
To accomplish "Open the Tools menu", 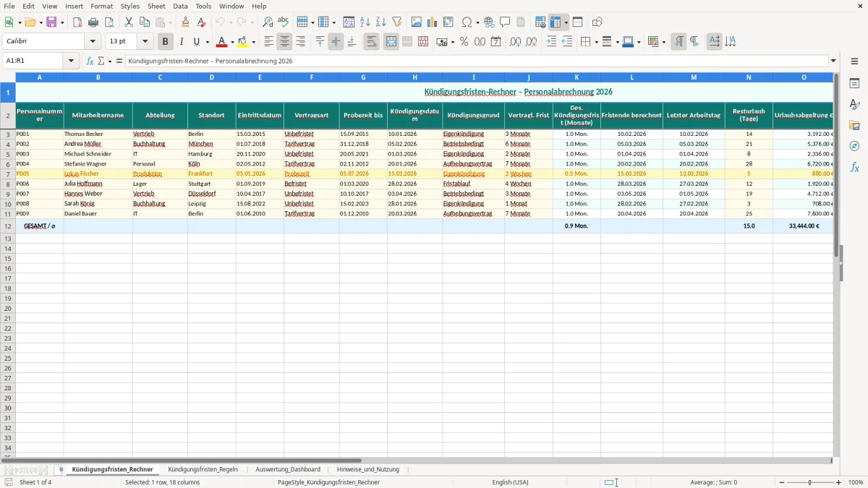I will (203, 6).
